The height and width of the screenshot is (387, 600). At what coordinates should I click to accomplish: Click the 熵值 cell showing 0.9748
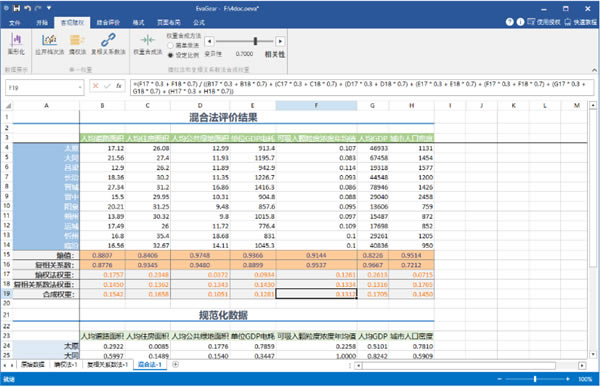200,255
